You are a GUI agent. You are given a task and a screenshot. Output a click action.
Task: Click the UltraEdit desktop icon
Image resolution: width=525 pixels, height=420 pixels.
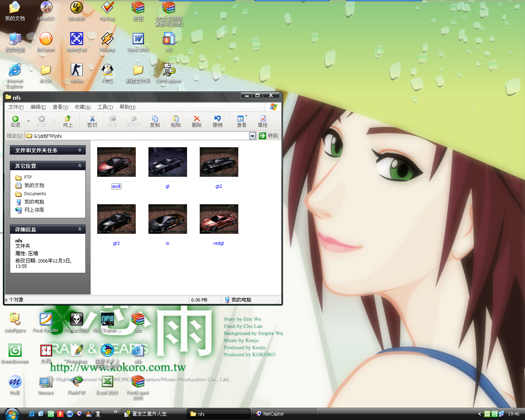pos(77,11)
